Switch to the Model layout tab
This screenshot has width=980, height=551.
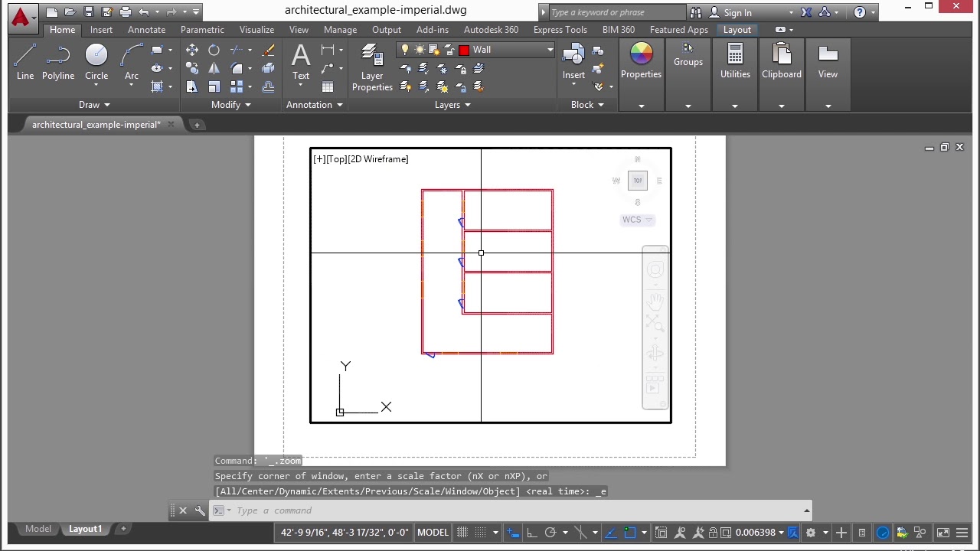[38, 529]
